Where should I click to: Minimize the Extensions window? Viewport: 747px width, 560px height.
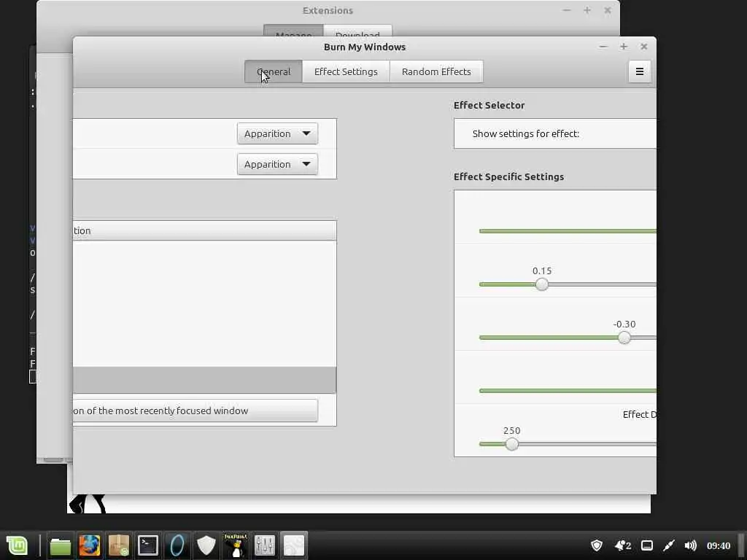click(566, 10)
